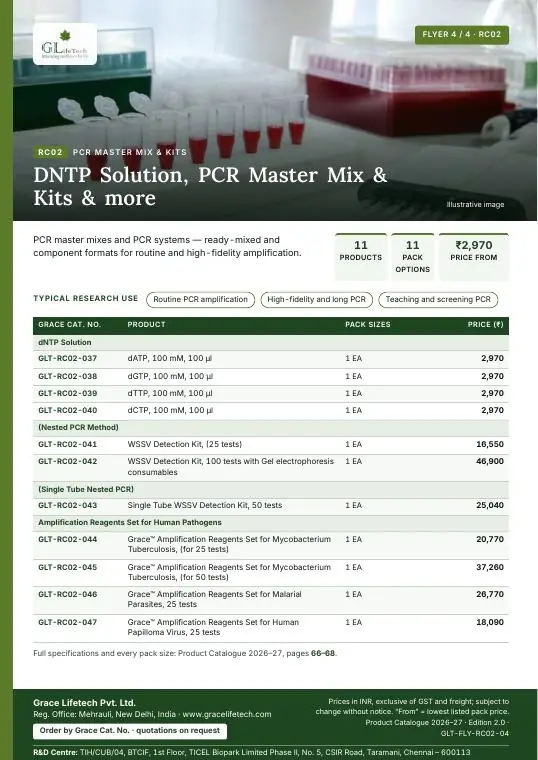
Task: Click the price 16,550
Action: [x=490, y=444]
